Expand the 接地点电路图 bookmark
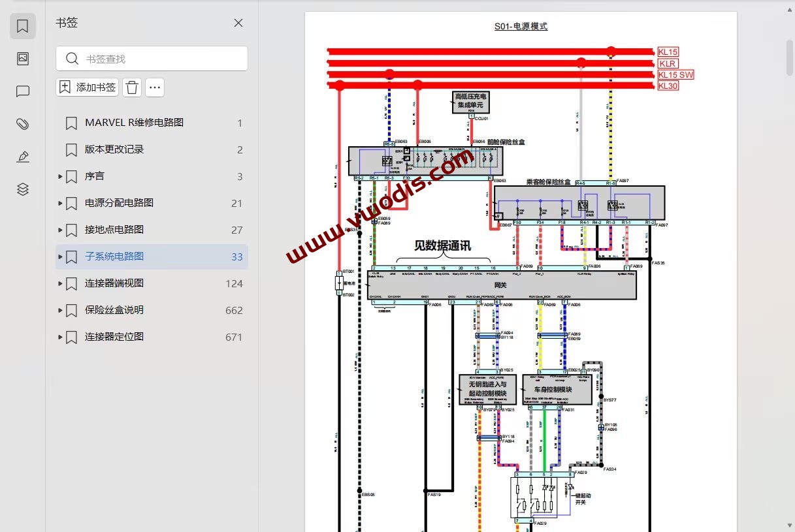 tap(60, 230)
